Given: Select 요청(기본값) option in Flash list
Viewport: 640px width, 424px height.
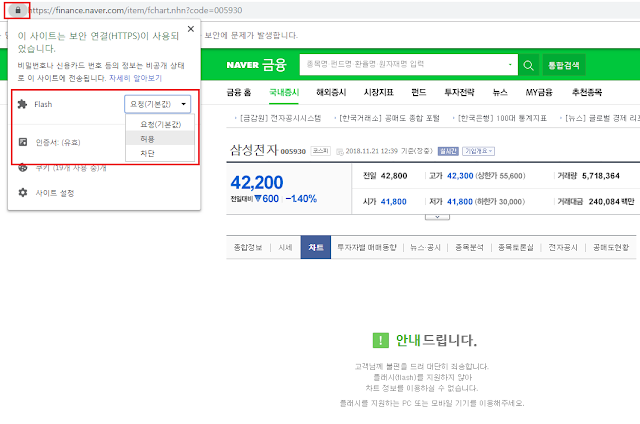Looking at the screenshot, I should (x=160, y=124).
